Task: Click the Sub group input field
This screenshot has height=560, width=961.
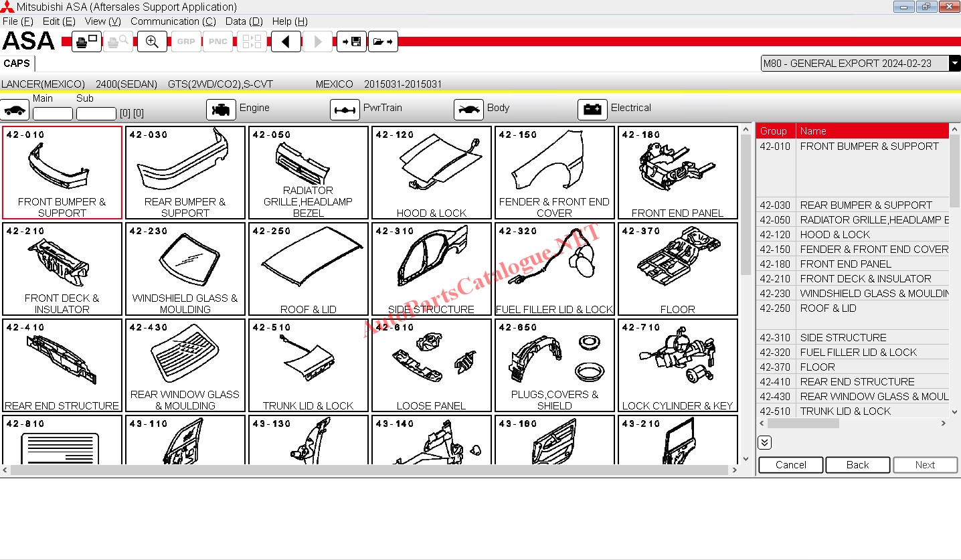Action: 96,113
